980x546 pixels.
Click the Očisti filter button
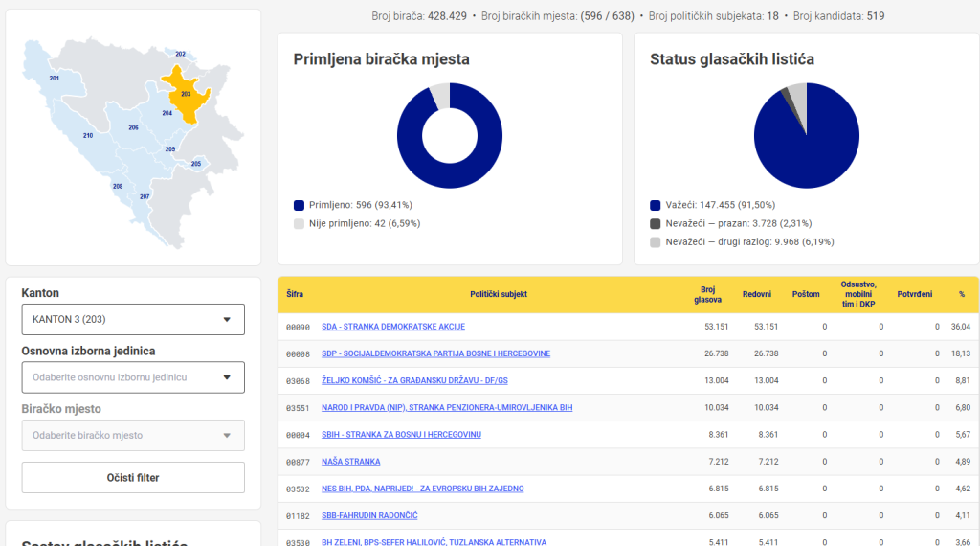click(x=133, y=478)
